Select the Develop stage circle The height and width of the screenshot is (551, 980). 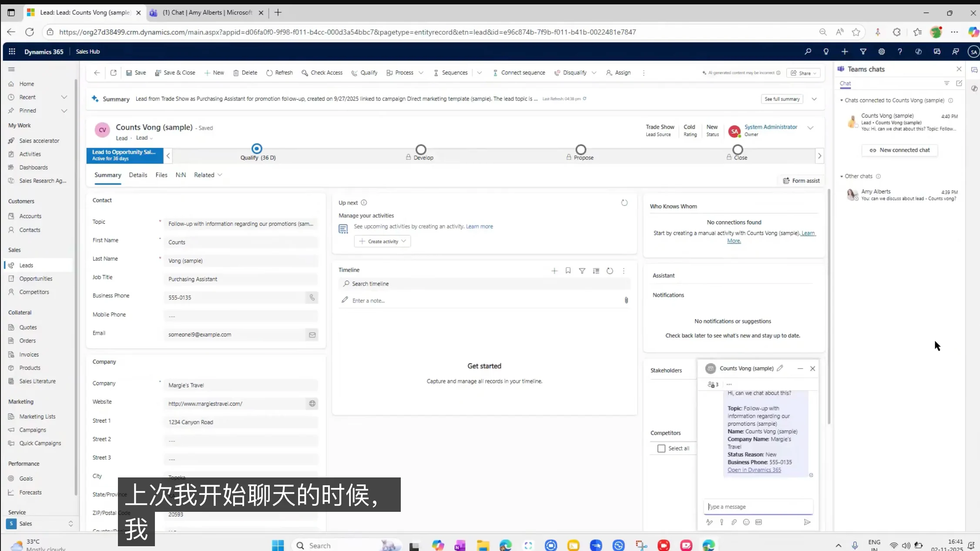421,150
